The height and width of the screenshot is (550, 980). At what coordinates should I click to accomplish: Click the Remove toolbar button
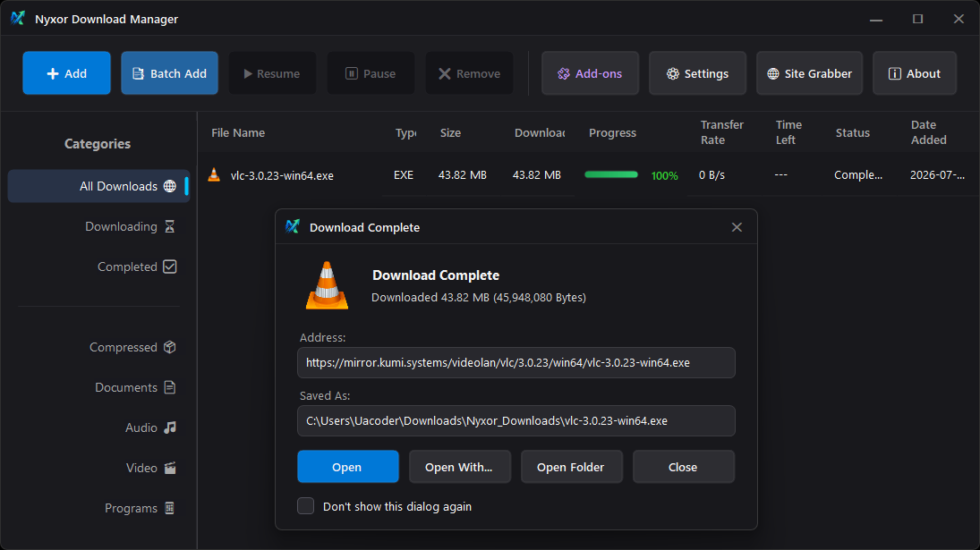(x=469, y=73)
